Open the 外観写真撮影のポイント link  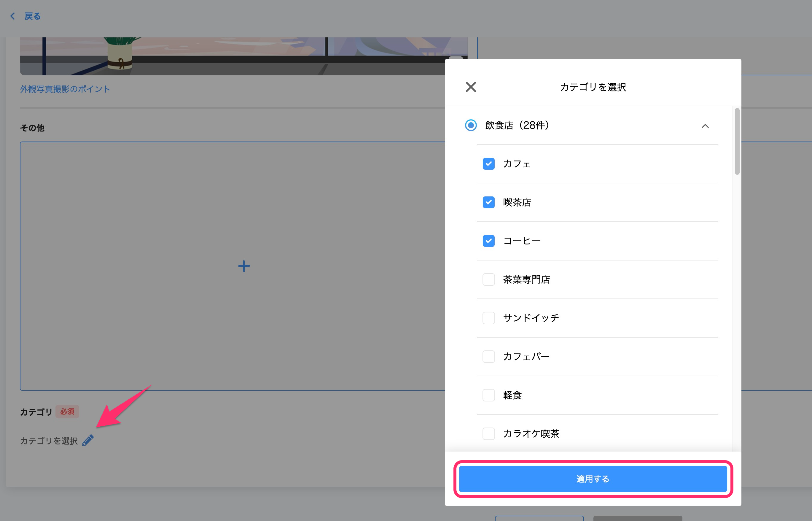(65, 89)
